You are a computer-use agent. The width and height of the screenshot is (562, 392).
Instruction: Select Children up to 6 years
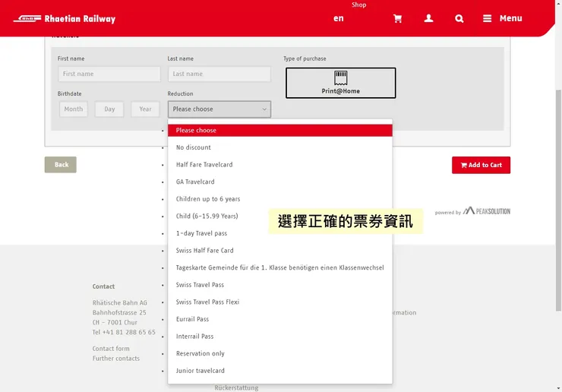tap(280, 199)
